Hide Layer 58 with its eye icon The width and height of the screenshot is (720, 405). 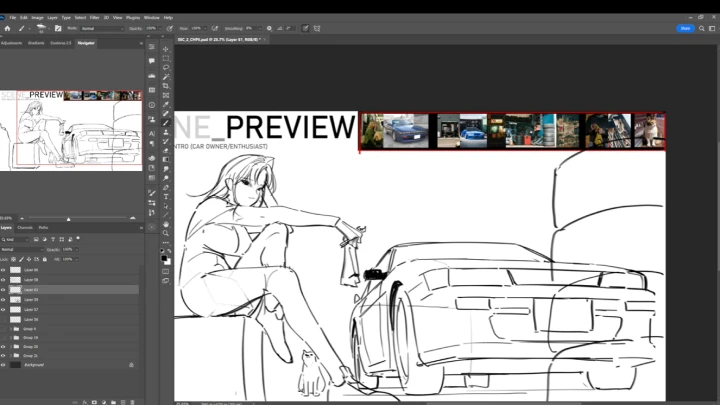3,280
